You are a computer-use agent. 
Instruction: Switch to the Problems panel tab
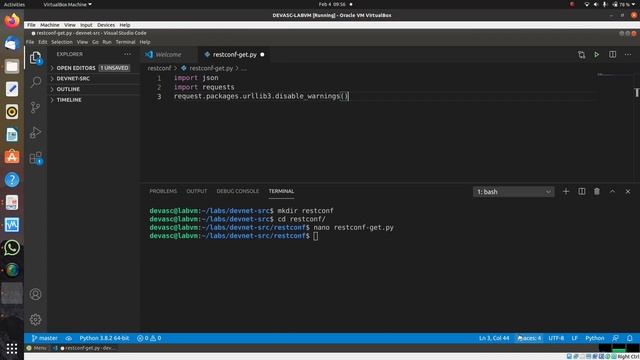pyautogui.click(x=163, y=191)
